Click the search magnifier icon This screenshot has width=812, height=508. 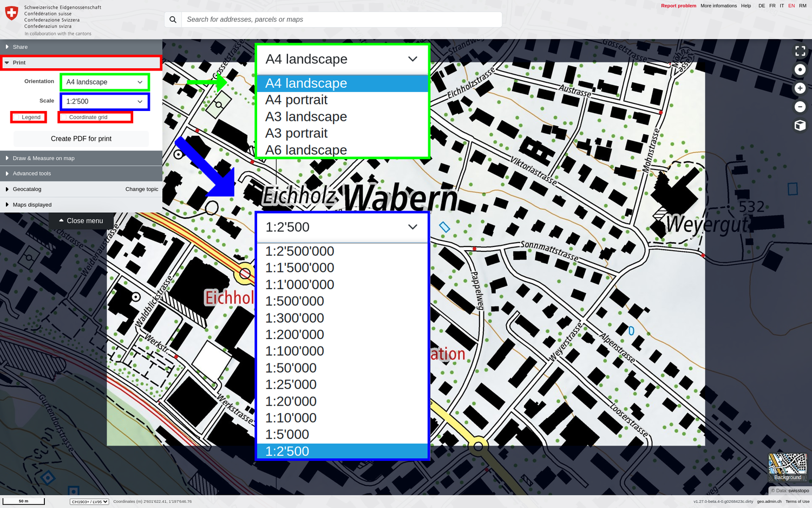tap(173, 19)
